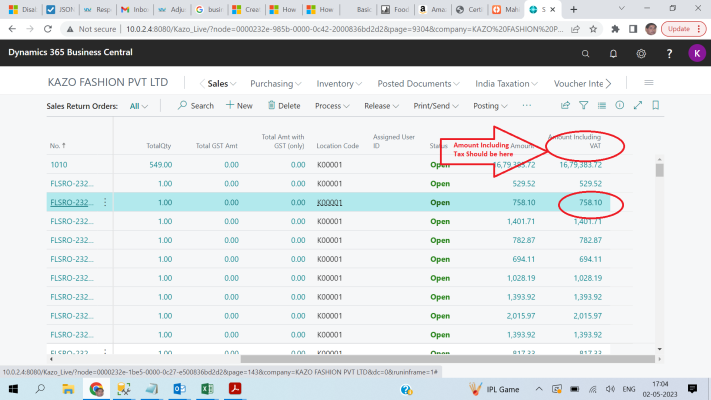Open the Voucher Inte menu item

[x=578, y=83]
